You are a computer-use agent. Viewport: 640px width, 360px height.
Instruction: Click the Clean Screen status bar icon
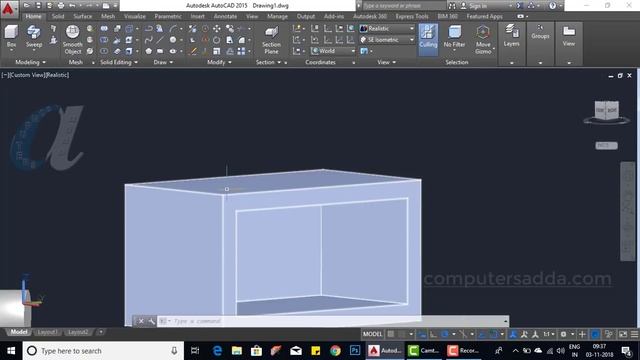623,334
